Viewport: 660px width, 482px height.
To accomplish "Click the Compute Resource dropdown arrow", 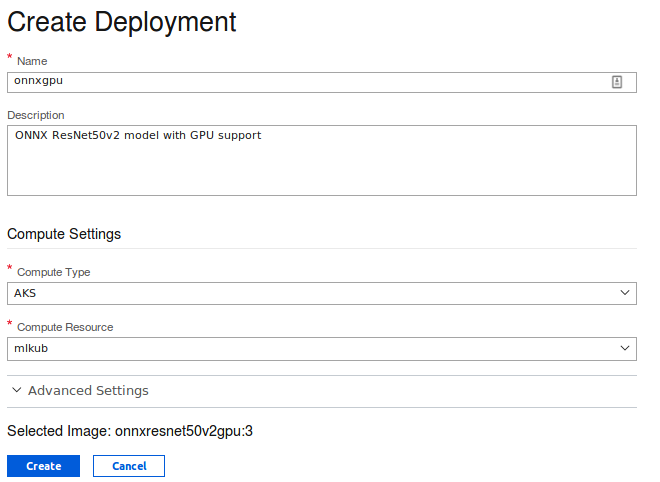I will (625, 348).
